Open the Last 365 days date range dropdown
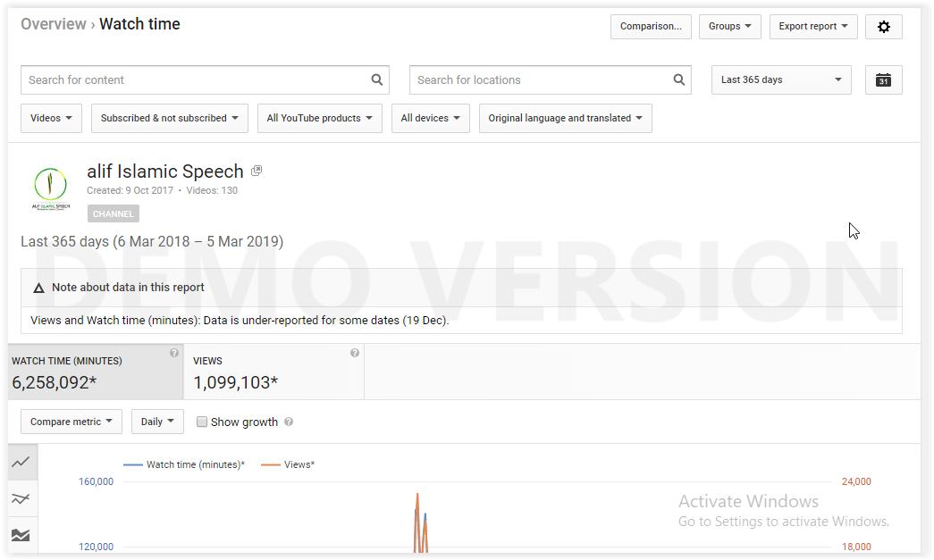 click(781, 80)
